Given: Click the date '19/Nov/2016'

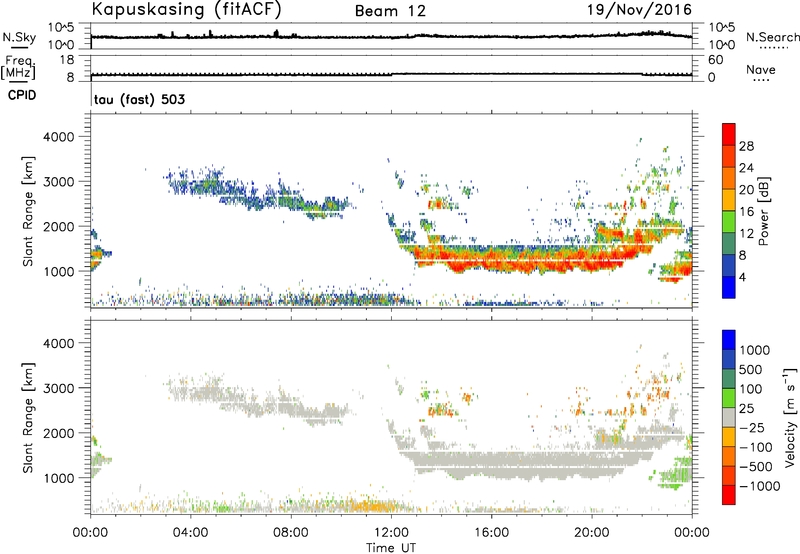Looking at the screenshot, I should 639,9.
